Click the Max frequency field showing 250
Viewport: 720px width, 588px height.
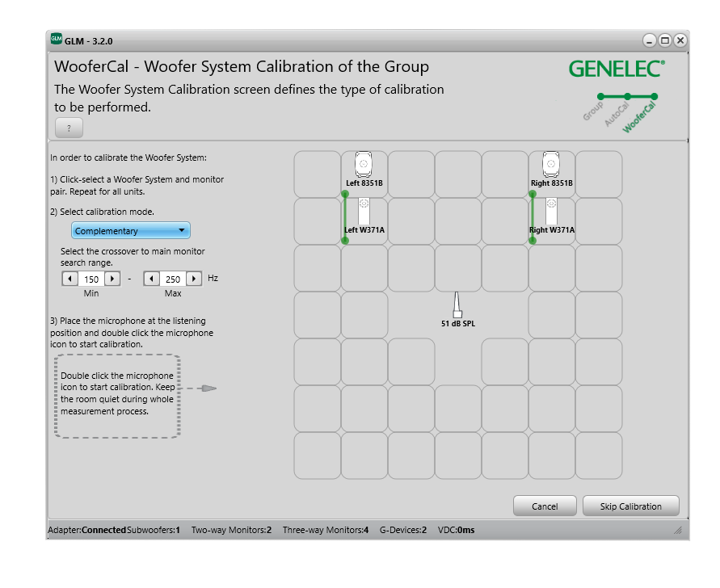pyautogui.click(x=171, y=278)
